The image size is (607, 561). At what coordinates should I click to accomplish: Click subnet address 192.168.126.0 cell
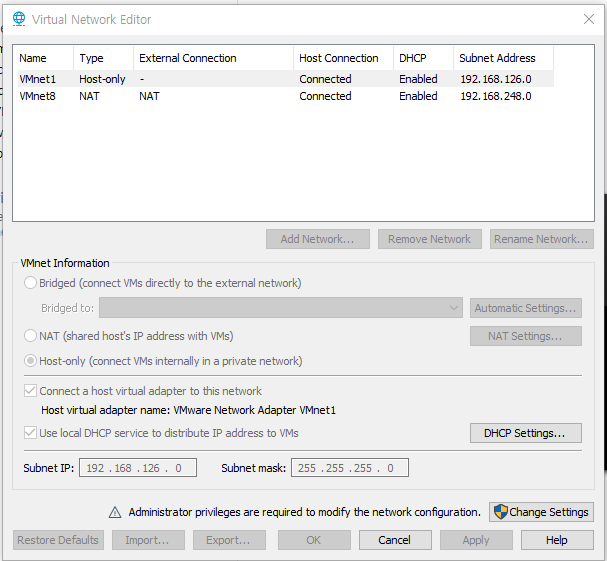(496, 79)
